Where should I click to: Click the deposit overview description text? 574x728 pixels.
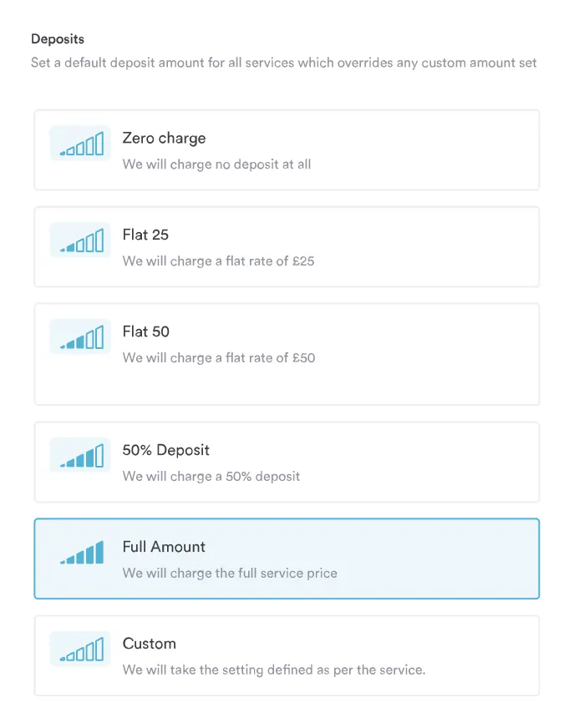tap(284, 63)
